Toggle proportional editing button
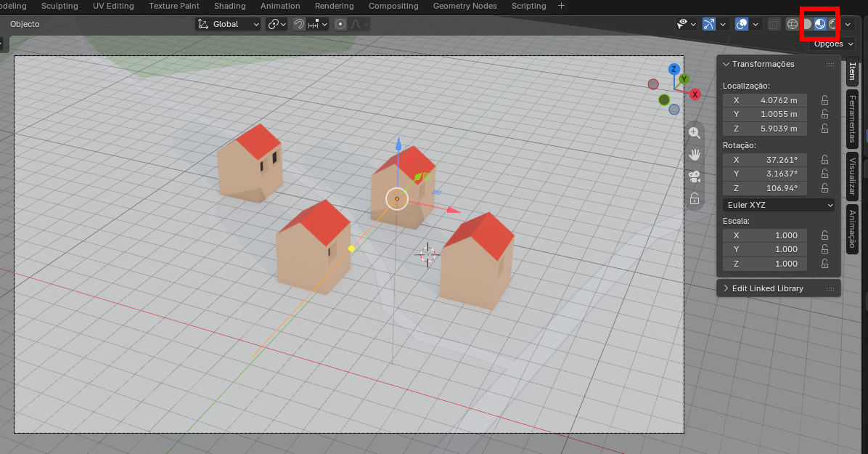 click(340, 24)
